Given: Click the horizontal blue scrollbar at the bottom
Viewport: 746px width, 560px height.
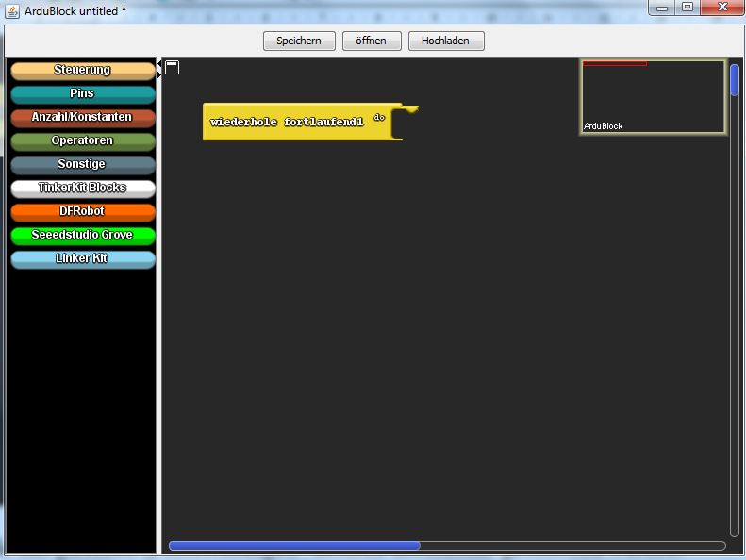Looking at the screenshot, I should point(294,545).
